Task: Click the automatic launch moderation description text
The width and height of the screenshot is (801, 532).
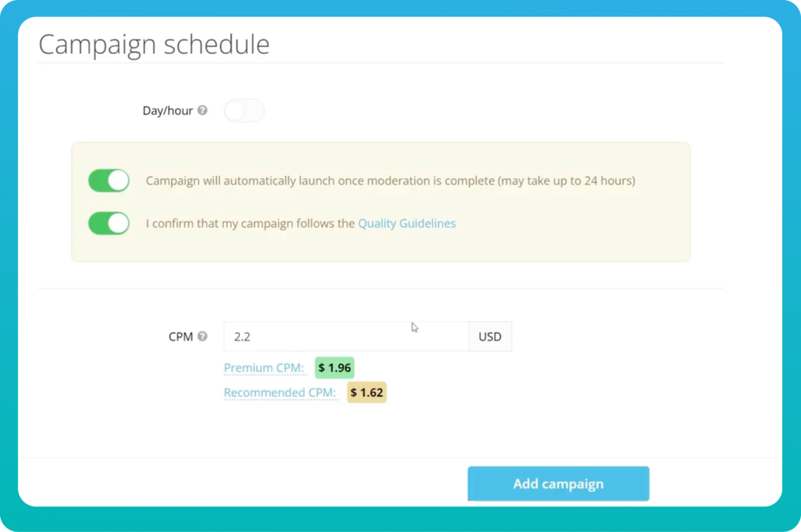Action: pyautogui.click(x=390, y=181)
